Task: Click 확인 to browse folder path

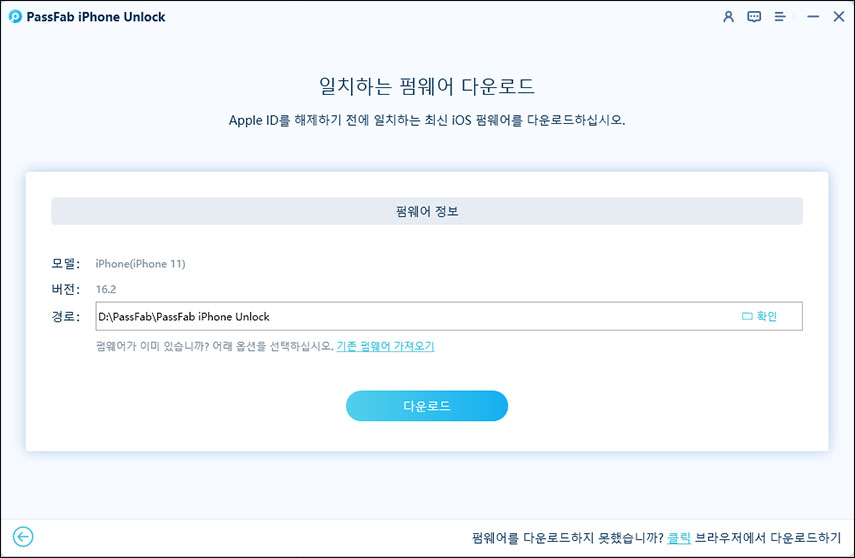Action: 759,316
